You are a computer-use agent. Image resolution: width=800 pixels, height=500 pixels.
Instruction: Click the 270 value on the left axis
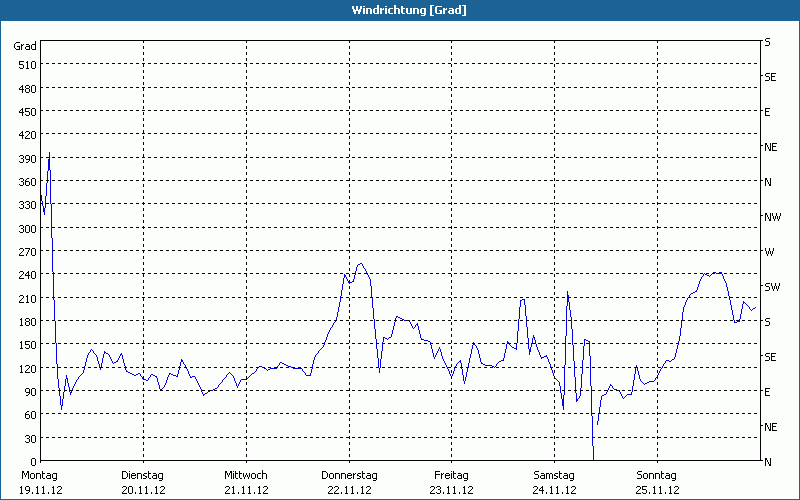(28, 252)
